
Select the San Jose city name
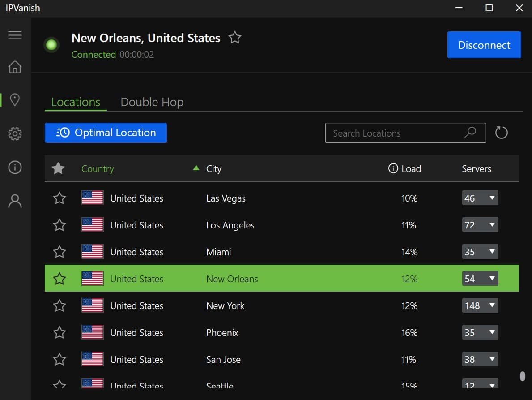[223, 359]
